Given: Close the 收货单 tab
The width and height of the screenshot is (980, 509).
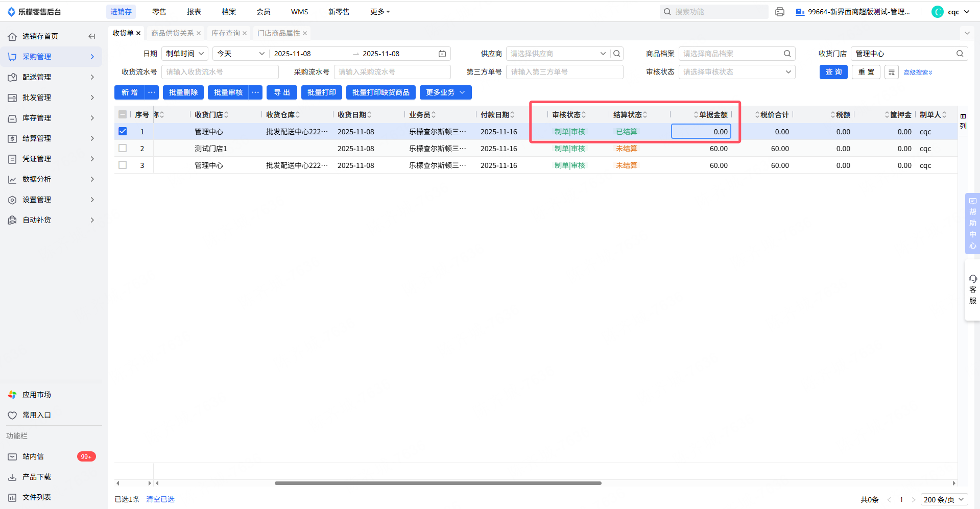Looking at the screenshot, I should point(138,33).
